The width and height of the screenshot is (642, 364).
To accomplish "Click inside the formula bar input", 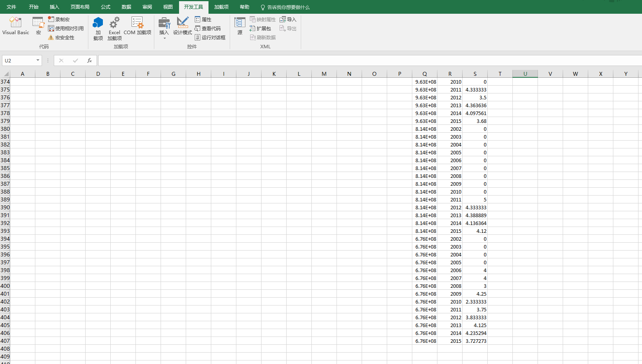I will pos(370,60).
